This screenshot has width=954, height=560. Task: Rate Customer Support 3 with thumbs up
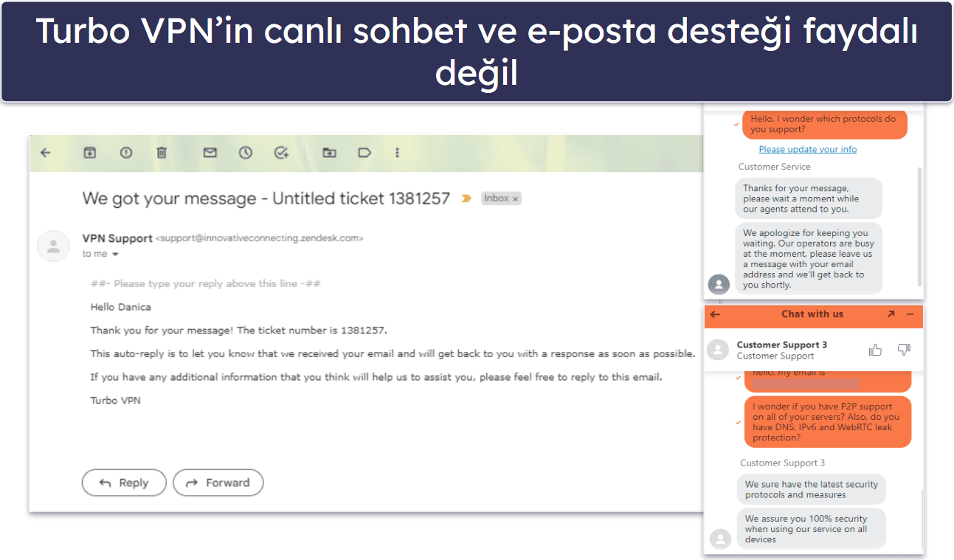pyautogui.click(x=876, y=350)
